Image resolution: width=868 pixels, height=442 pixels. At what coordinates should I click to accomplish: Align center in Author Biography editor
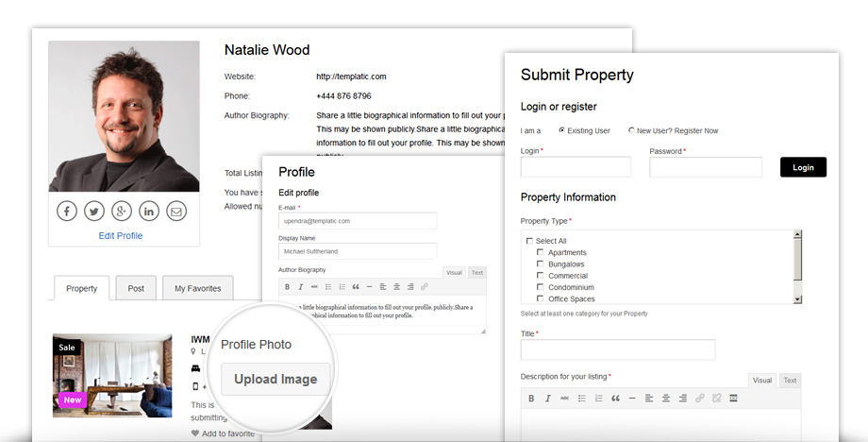click(x=397, y=287)
